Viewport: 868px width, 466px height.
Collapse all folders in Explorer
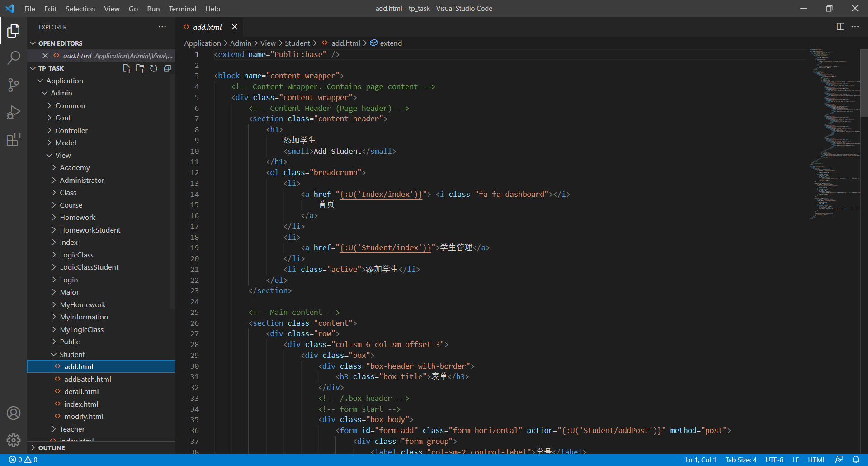coord(167,68)
